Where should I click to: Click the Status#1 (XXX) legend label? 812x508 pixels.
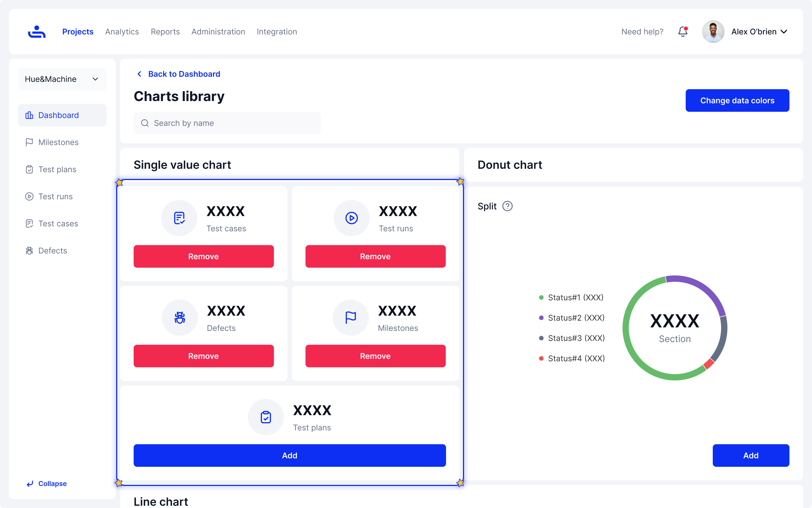click(576, 298)
